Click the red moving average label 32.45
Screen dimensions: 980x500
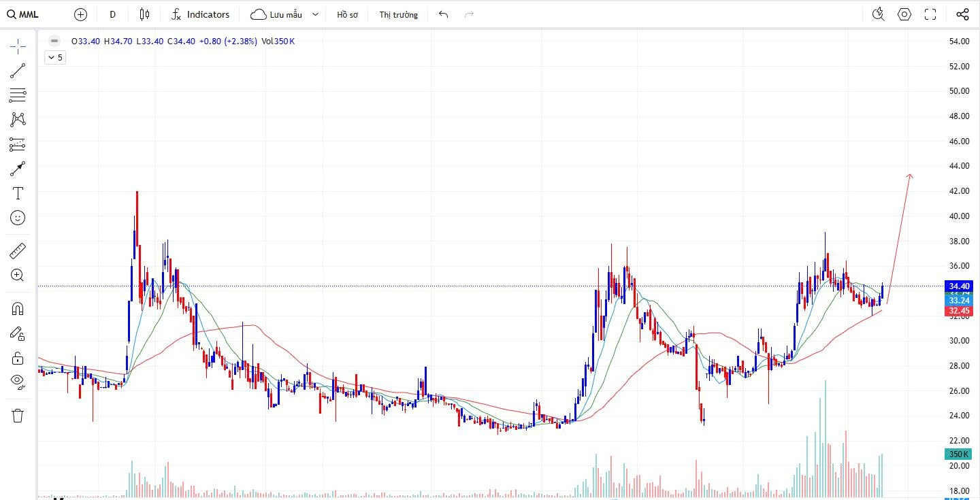click(960, 311)
